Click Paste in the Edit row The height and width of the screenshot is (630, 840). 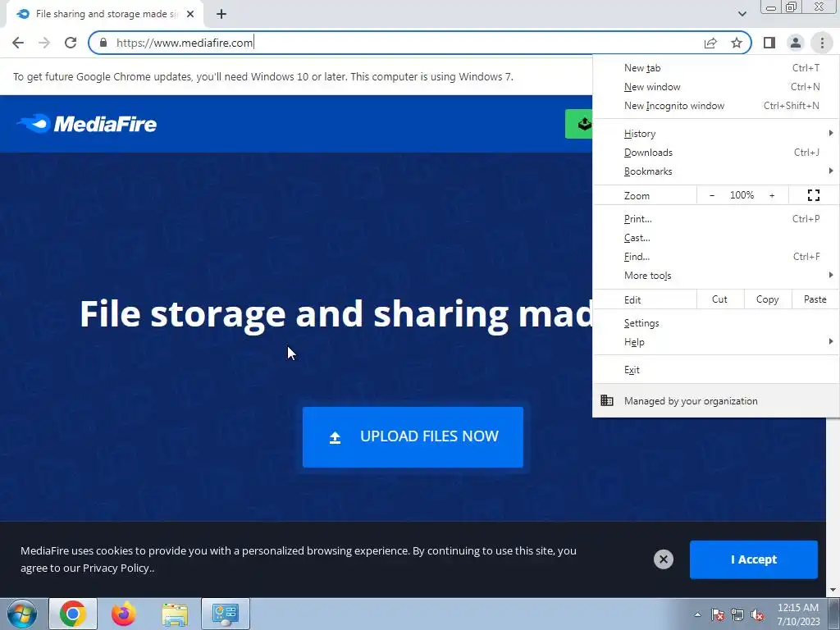coord(815,299)
